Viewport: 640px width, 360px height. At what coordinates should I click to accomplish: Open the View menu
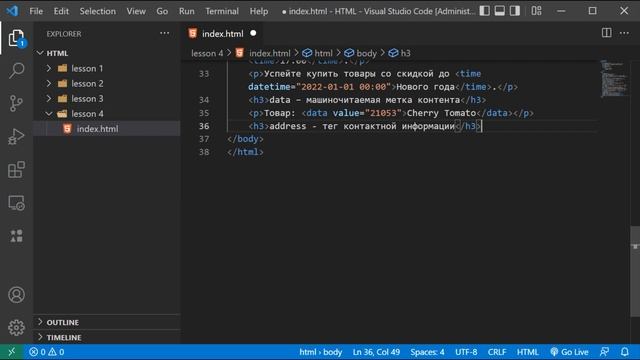[136, 11]
